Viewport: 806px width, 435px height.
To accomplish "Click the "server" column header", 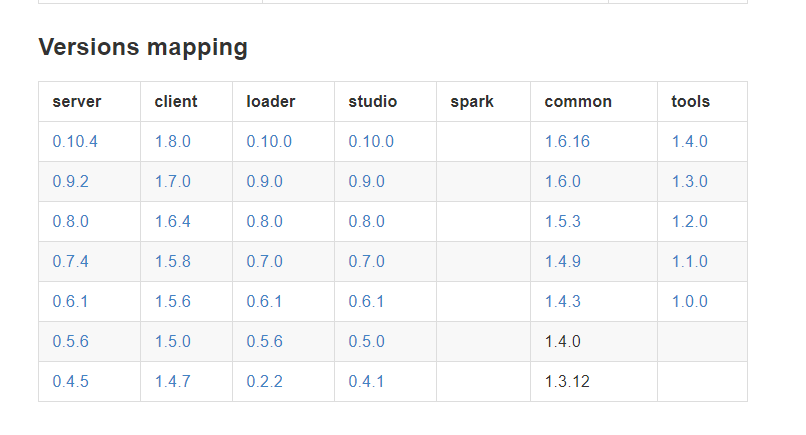I will coord(77,102).
